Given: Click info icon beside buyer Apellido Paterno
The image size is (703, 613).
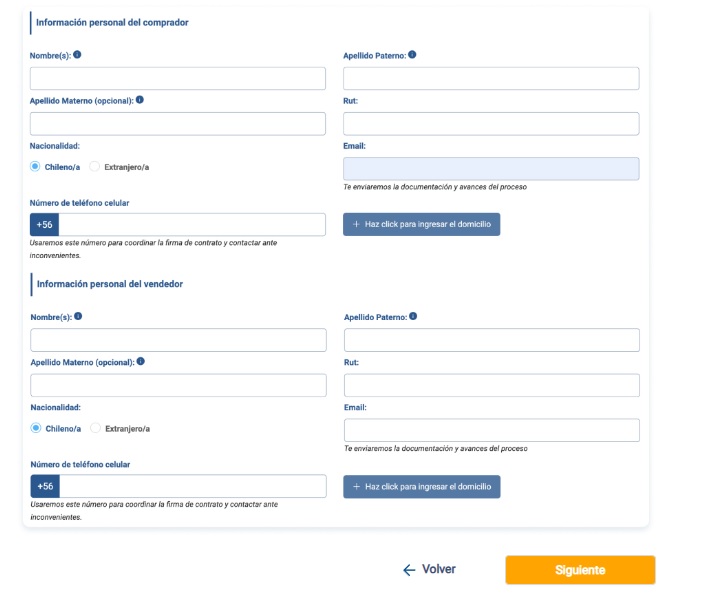Looking at the screenshot, I should tap(412, 55).
